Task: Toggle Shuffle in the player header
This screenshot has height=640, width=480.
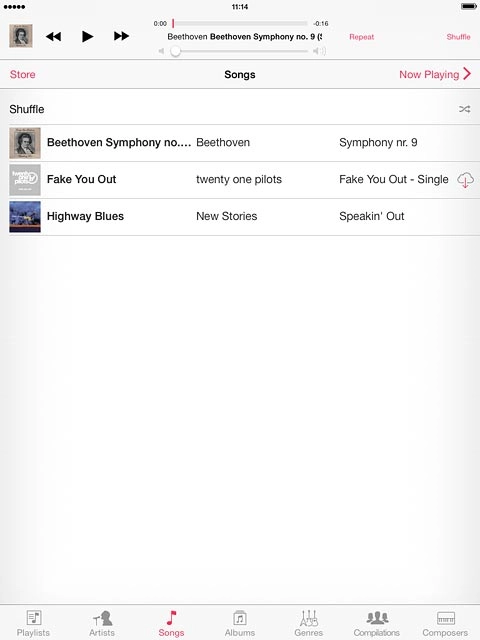Action: 458,37
